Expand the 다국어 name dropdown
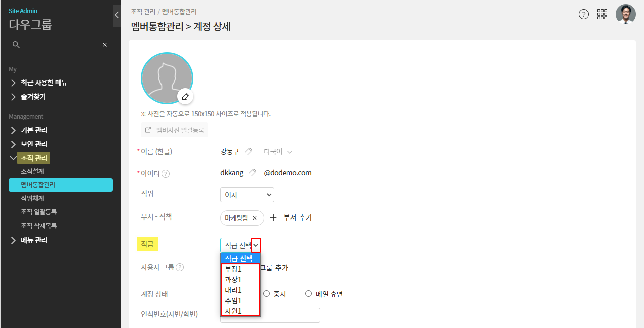Image resolution: width=644 pixels, height=328 pixels. point(278,152)
